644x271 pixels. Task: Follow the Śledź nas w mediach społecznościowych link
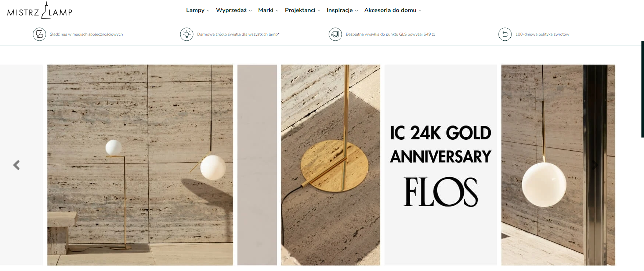(x=86, y=34)
